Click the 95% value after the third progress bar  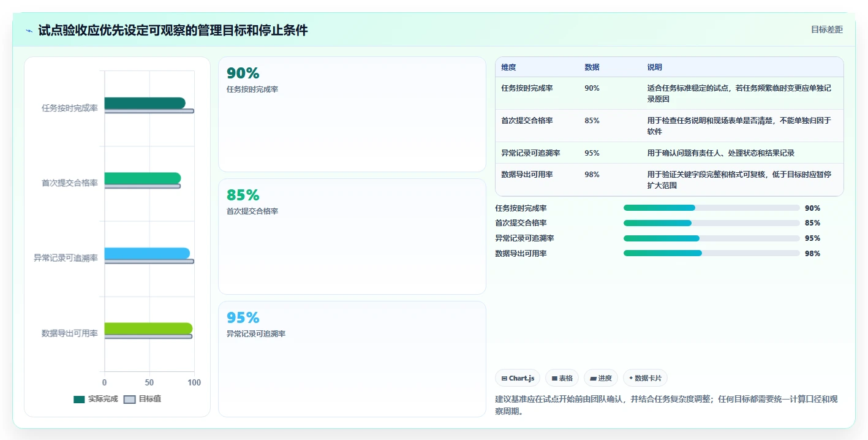click(x=812, y=238)
